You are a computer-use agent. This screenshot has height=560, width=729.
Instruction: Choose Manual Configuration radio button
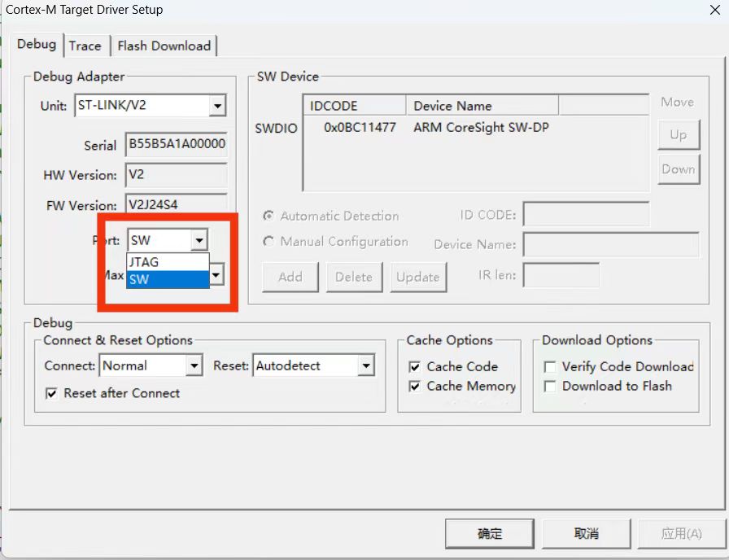[268, 242]
